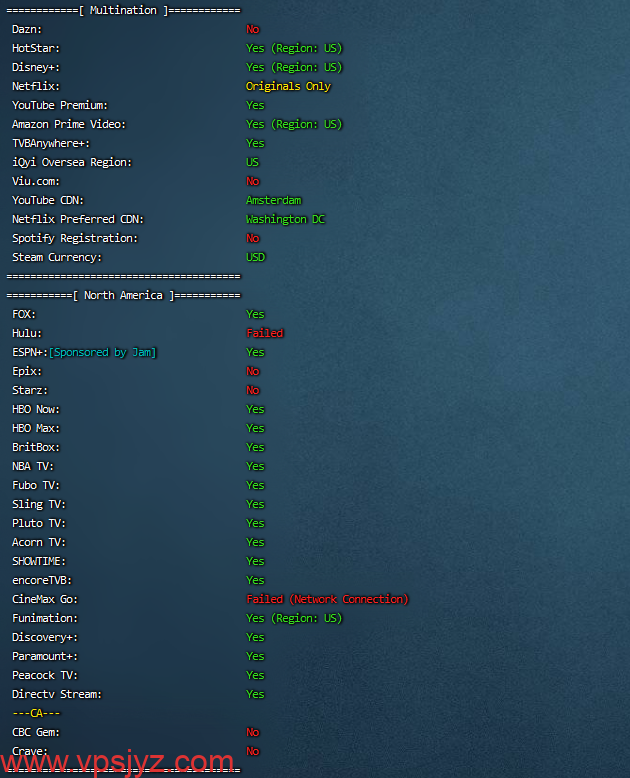The width and height of the screenshot is (630, 778).
Task: Select the Disney+: label
Action: coord(36,67)
